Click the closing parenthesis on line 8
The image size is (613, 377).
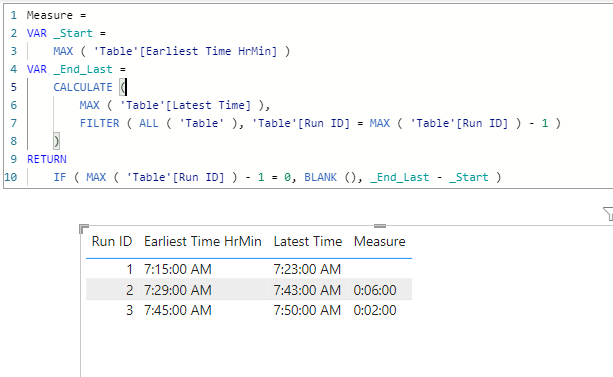click(56, 141)
